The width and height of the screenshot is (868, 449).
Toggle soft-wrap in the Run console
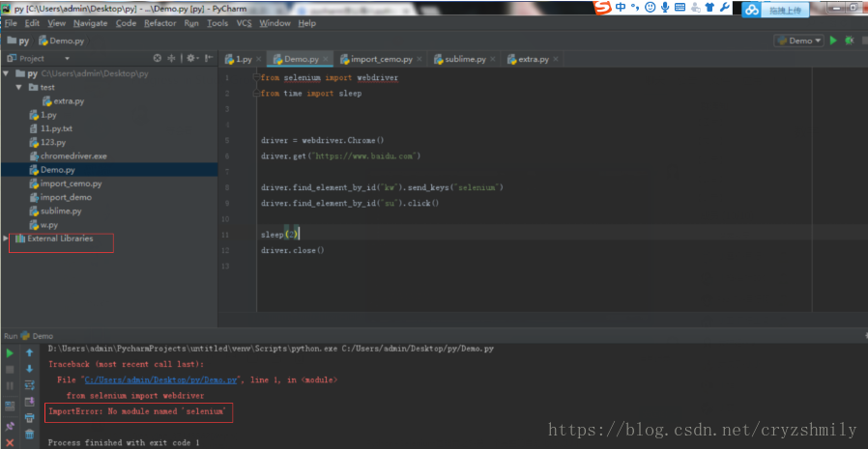pyautogui.click(x=29, y=385)
